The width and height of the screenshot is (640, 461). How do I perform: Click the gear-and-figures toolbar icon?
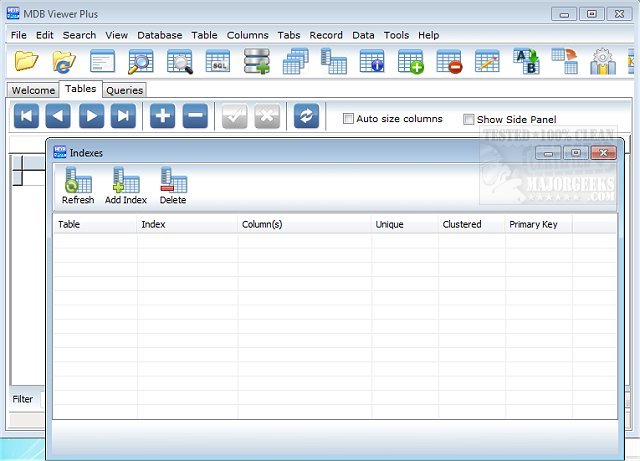tap(603, 61)
